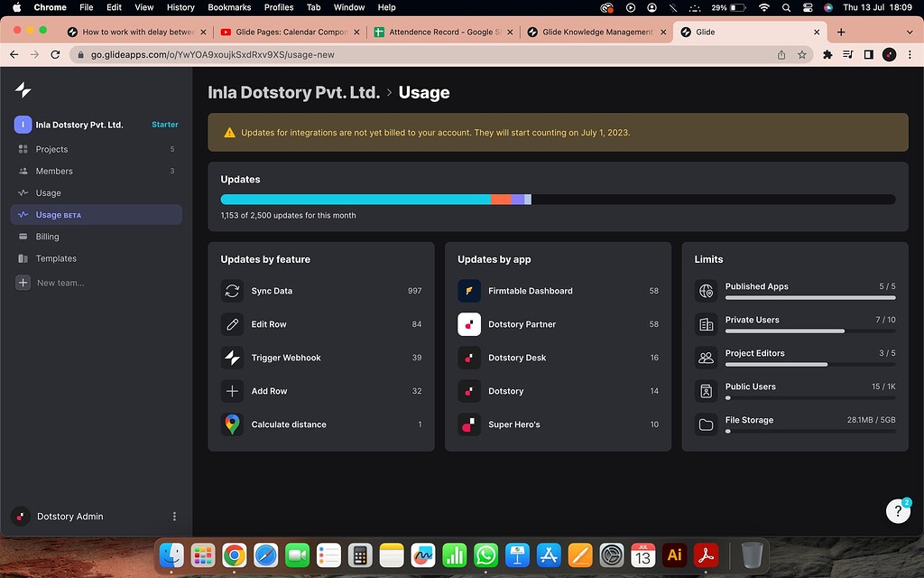Click the Add Row plus icon

click(234, 390)
